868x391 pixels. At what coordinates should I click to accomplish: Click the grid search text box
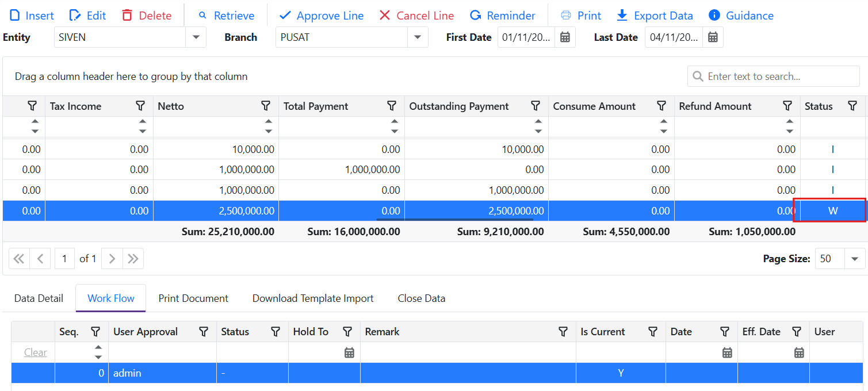tap(773, 76)
